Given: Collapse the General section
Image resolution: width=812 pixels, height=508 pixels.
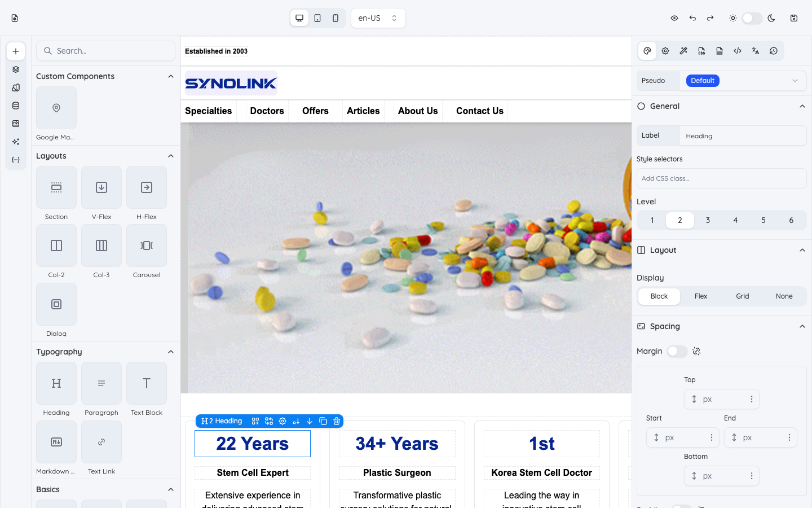Looking at the screenshot, I should click(802, 106).
